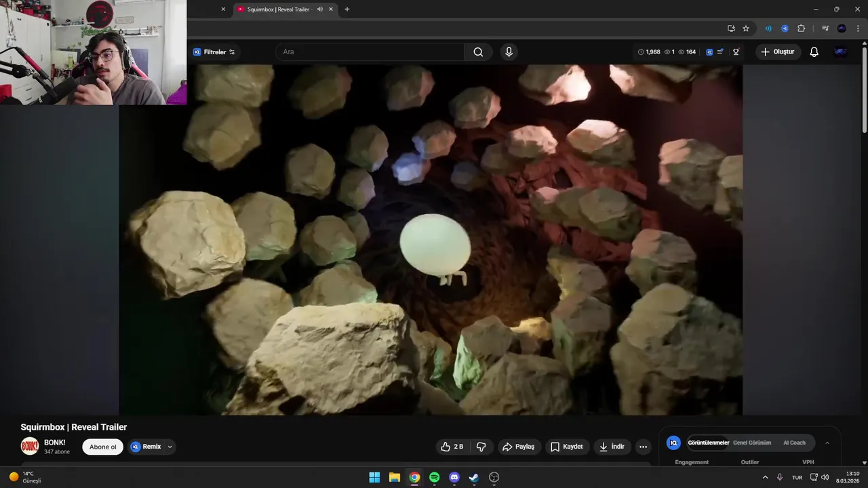
Task: Open the BONK! channel avatar
Action: pyautogui.click(x=30, y=447)
